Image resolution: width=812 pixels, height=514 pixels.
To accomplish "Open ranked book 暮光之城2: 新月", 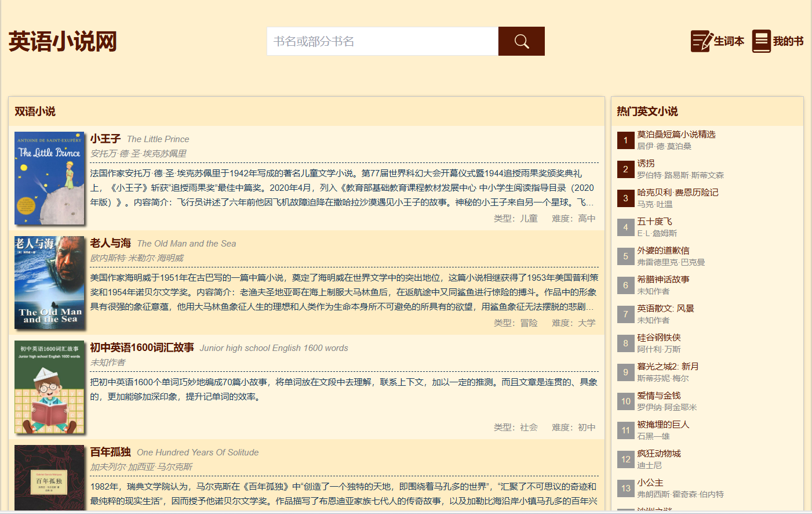I will click(x=668, y=366).
